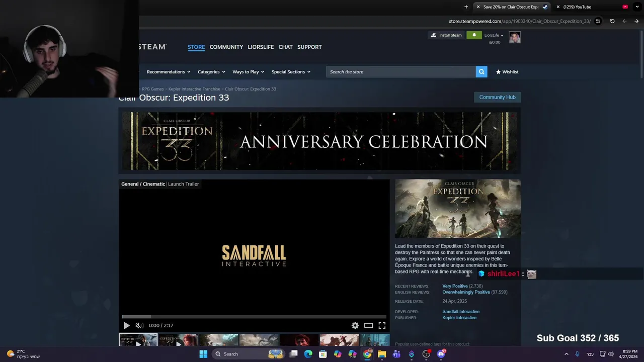This screenshot has height=362, width=644.
Task: Open the LiorsLife account dropdown
Action: pyautogui.click(x=494, y=35)
